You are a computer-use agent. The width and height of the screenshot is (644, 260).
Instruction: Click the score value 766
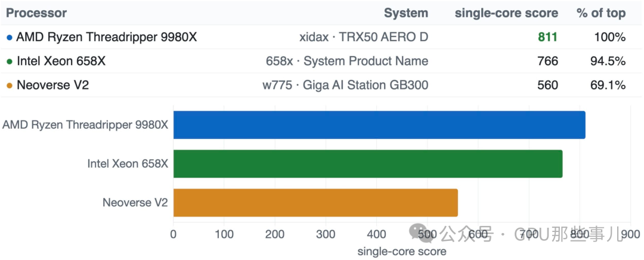(547, 61)
